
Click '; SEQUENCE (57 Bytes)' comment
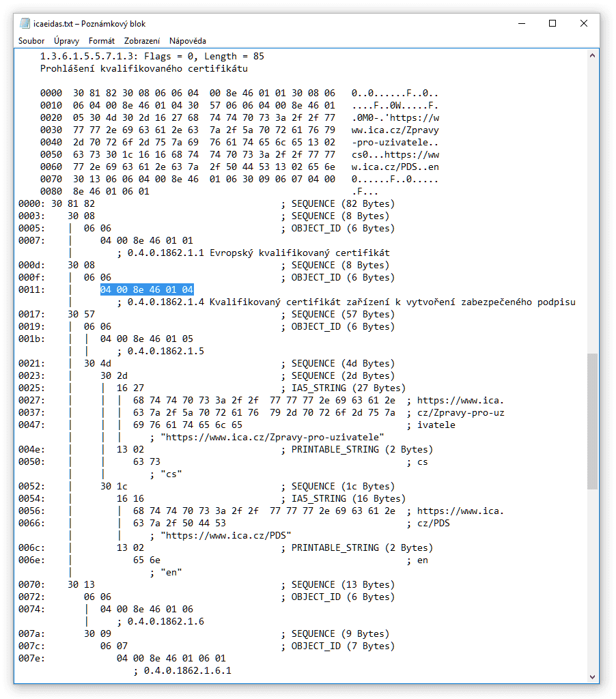click(338, 314)
